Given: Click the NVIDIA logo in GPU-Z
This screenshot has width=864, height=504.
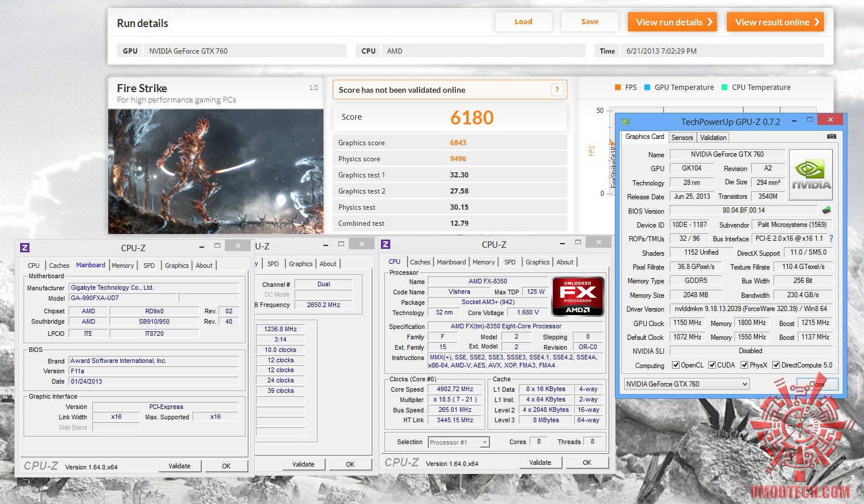Looking at the screenshot, I should click(811, 175).
